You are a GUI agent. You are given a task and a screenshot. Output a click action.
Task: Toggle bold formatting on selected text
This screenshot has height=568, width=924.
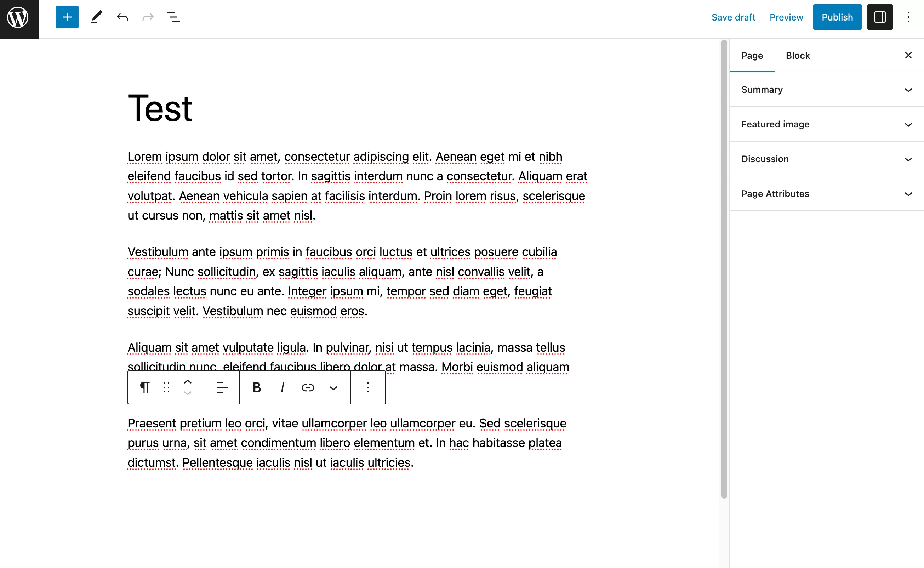pyautogui.click(x=257, y=388)
